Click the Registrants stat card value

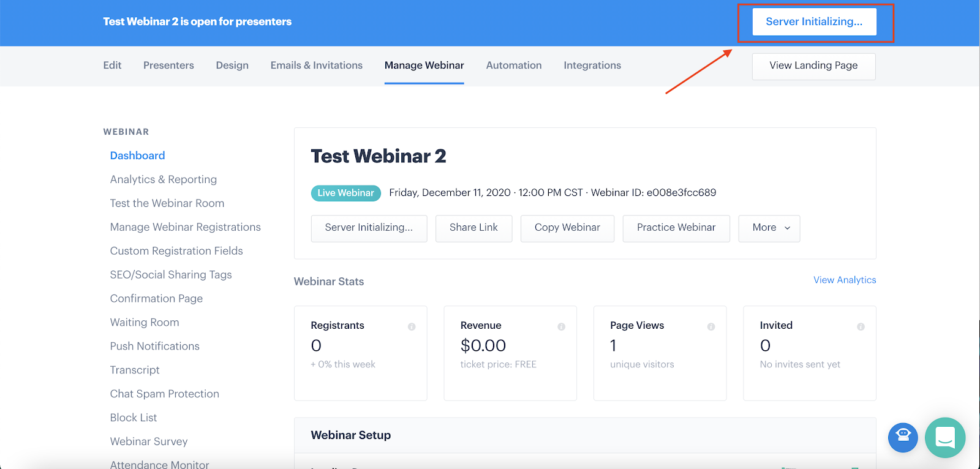(316, 346)
